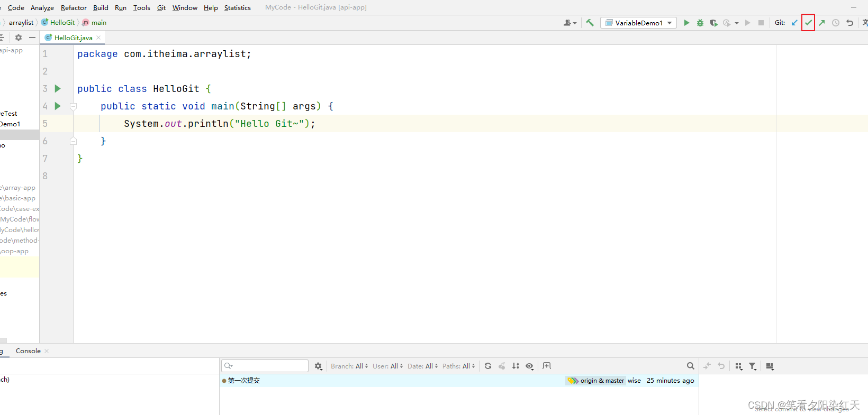
Task: Click IntelliSort arrows icon in Git log
Action: [x=516, y=366]
